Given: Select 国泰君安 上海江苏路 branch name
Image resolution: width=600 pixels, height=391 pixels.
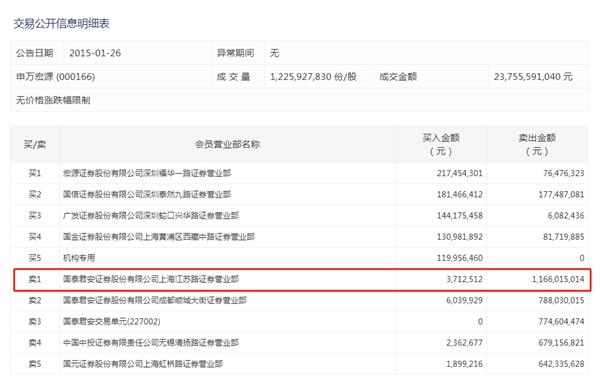Looking at the screenshot, I should [151, 279].
